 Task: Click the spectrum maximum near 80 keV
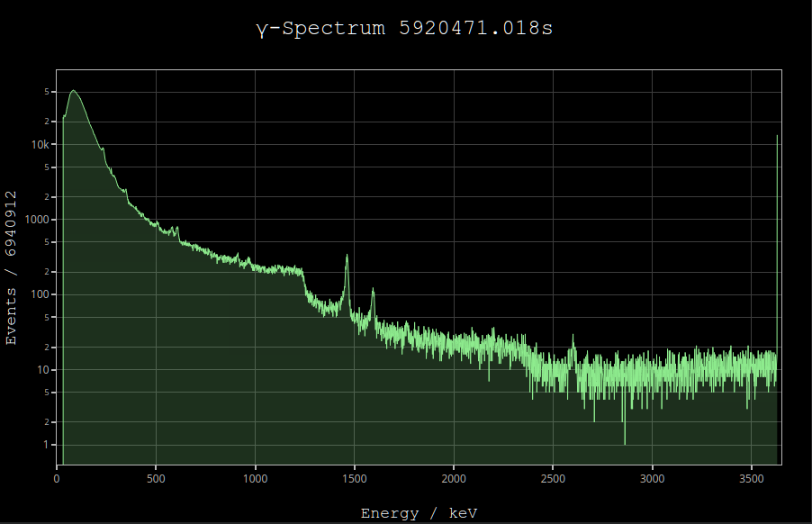[73, 91]
